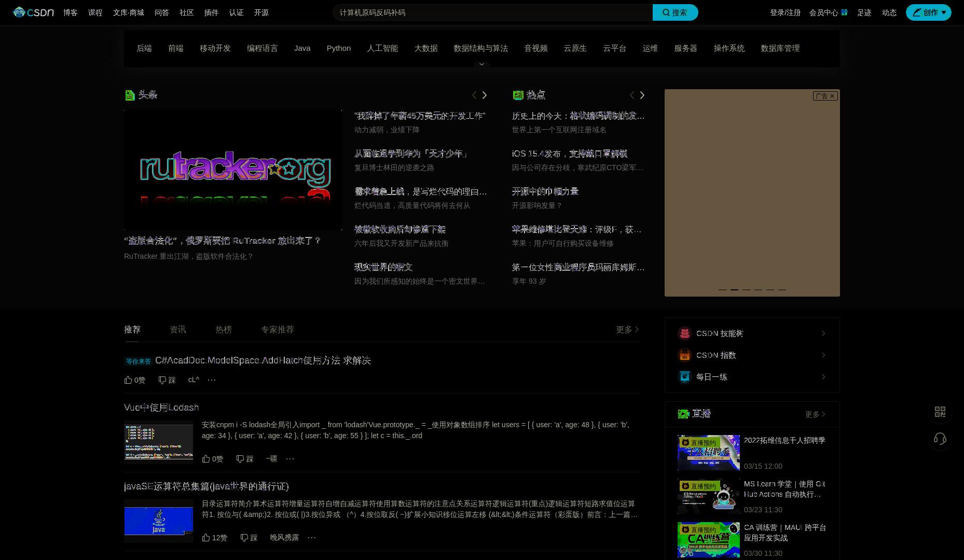The width and height of the screenshot is (964, 560).
Task: Expand the CSDN 指数 chevron
Action: (823, 355)
